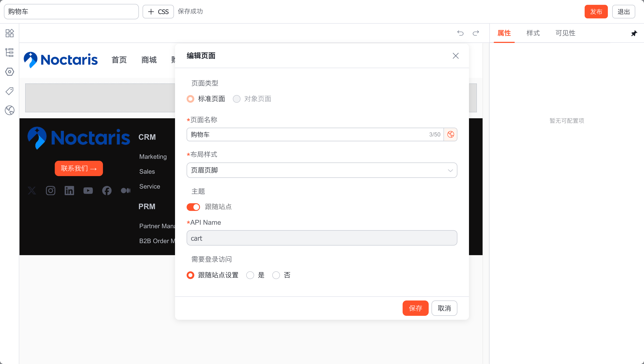The width and height of the screenshot is (644, 364).
Task: Open the page structure tree icon
Action: click(9, 53)
